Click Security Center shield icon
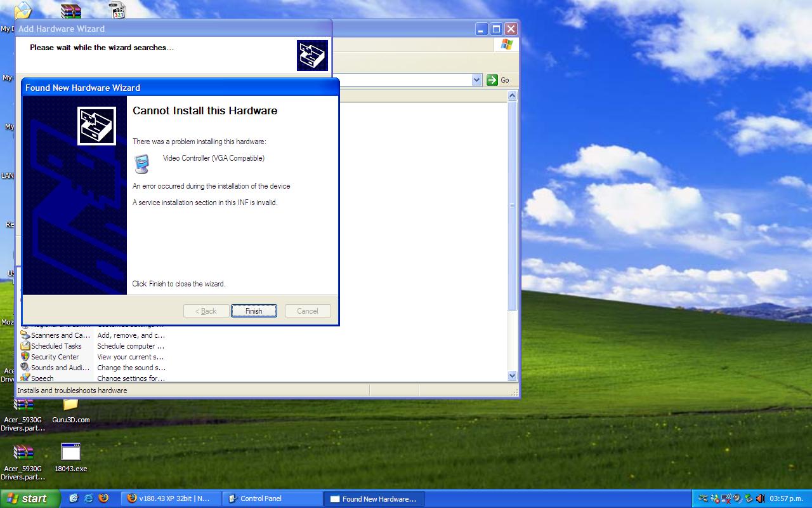Viewport: 812px width, 508px height. (x=25, y=356)
